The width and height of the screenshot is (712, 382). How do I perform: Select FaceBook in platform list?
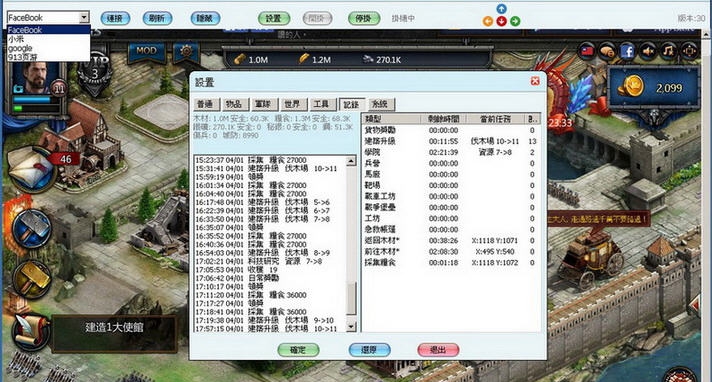tap(49, 30)
